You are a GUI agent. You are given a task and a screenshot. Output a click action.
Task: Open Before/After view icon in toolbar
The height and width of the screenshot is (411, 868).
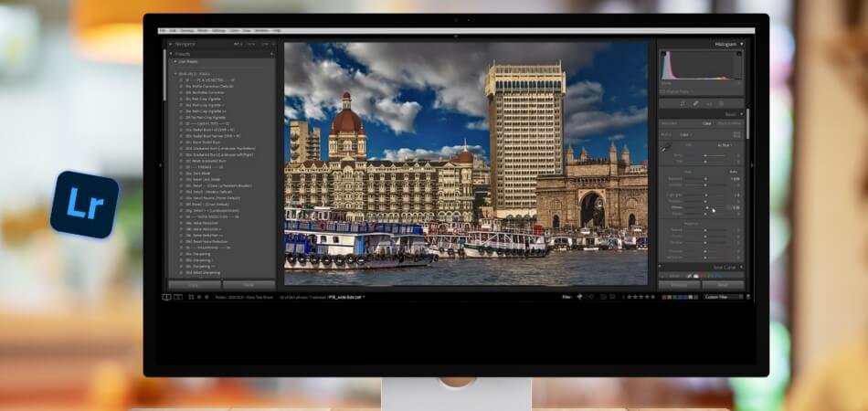[x=177, y=297]
